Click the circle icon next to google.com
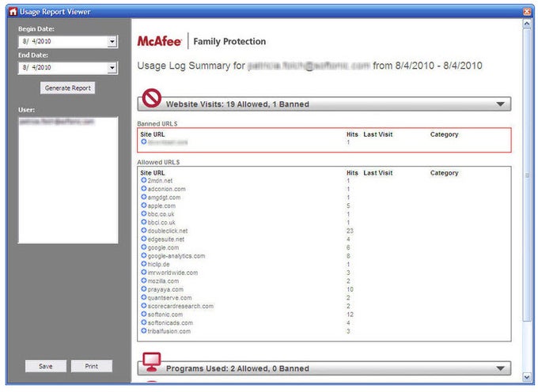 pos(144,247)
